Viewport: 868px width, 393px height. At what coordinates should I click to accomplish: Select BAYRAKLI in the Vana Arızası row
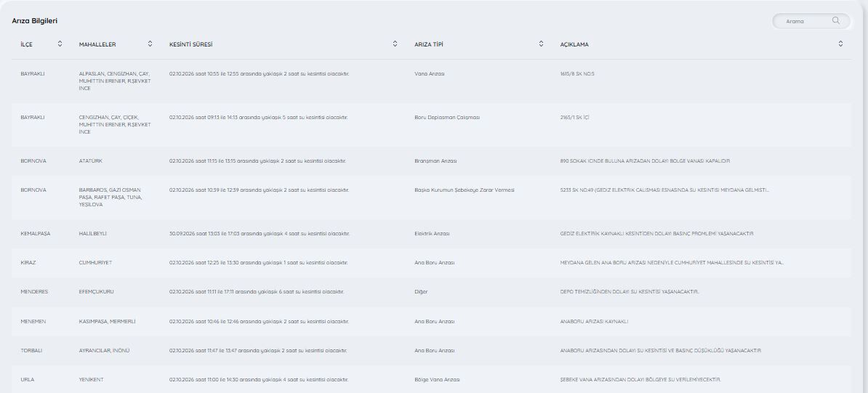pyautogui.click(x=33, y=73)
